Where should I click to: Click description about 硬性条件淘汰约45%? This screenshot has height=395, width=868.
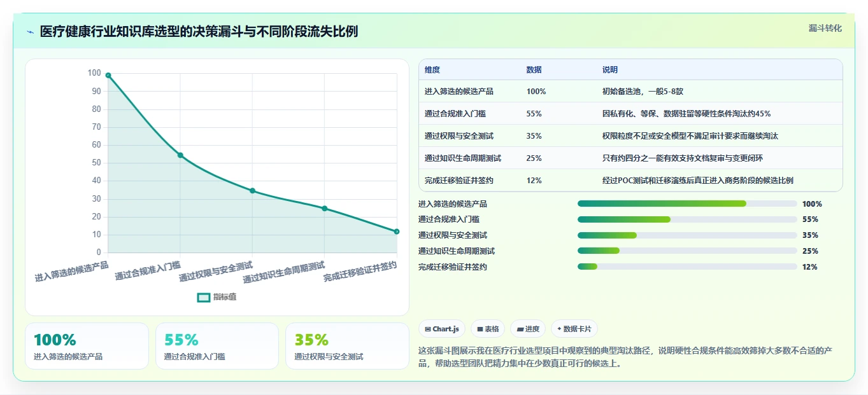point(687,114)
